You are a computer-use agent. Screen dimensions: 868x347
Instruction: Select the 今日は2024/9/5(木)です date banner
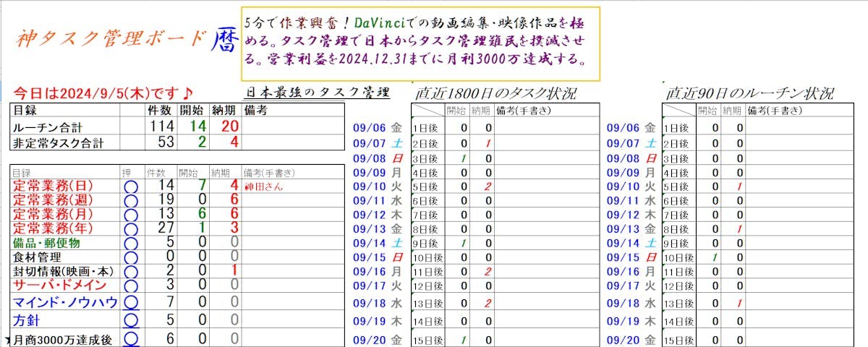pos(103,93)
